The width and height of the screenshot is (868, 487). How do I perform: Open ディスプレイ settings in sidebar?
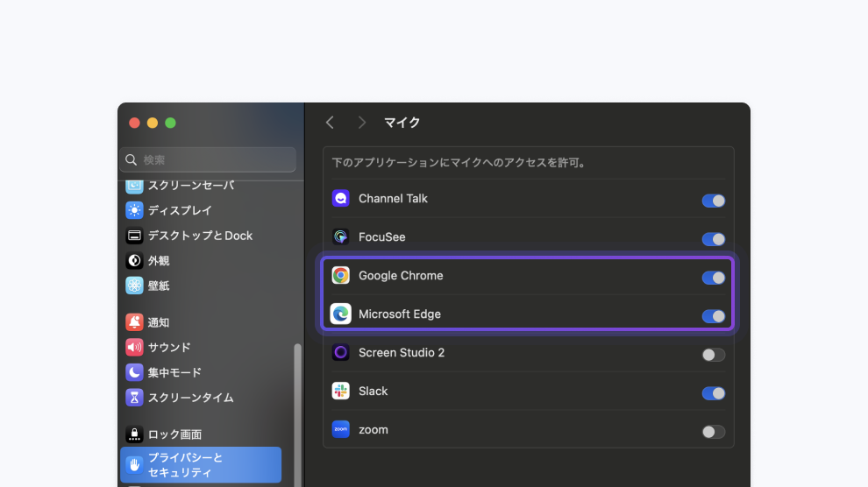pos(180,210)
